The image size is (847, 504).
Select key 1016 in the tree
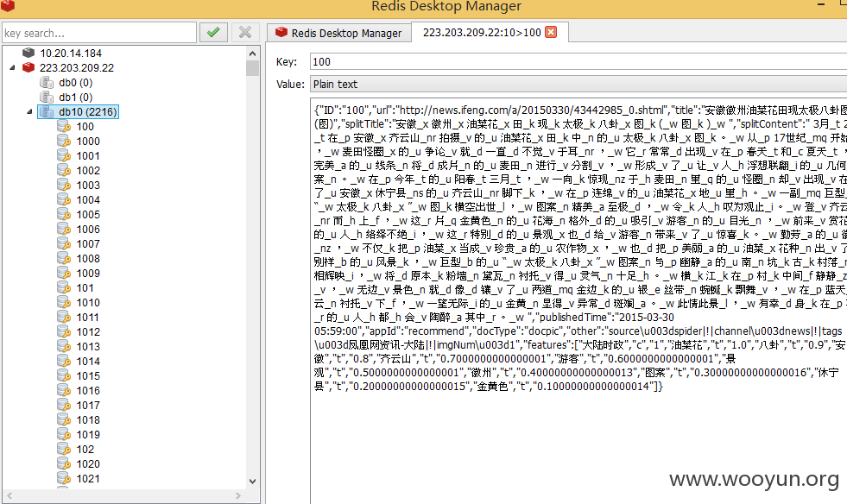88,391
